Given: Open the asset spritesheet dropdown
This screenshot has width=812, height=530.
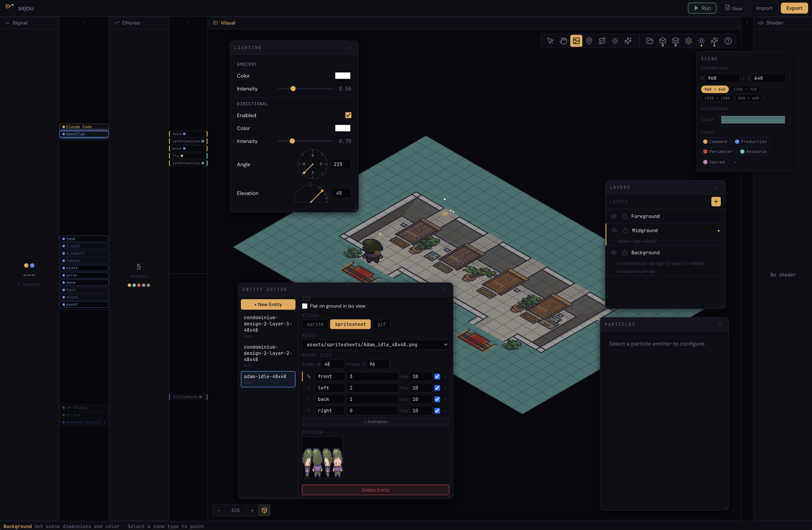Looking at the screenshot, I should click(375, 345).
